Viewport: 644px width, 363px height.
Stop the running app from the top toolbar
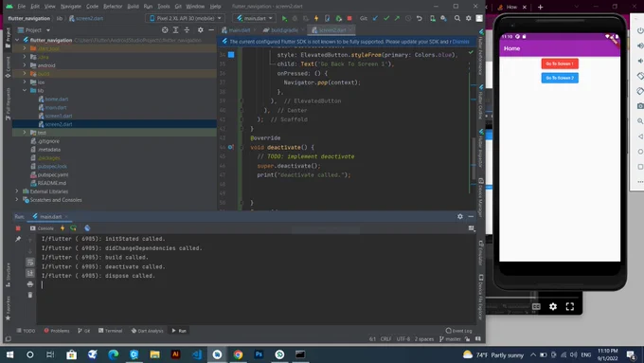(x=349, y=18)
